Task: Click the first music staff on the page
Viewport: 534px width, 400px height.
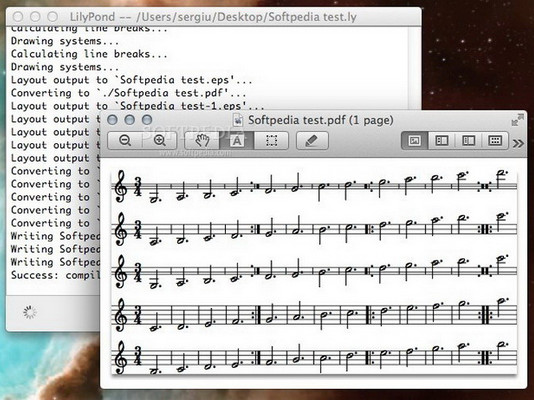Action: (x=314, y=186)
